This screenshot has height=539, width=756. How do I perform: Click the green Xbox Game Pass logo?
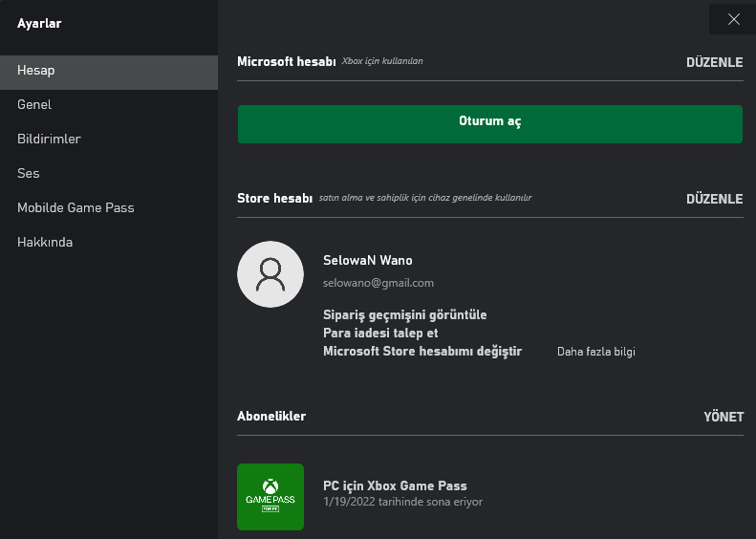tap(270, 497)
